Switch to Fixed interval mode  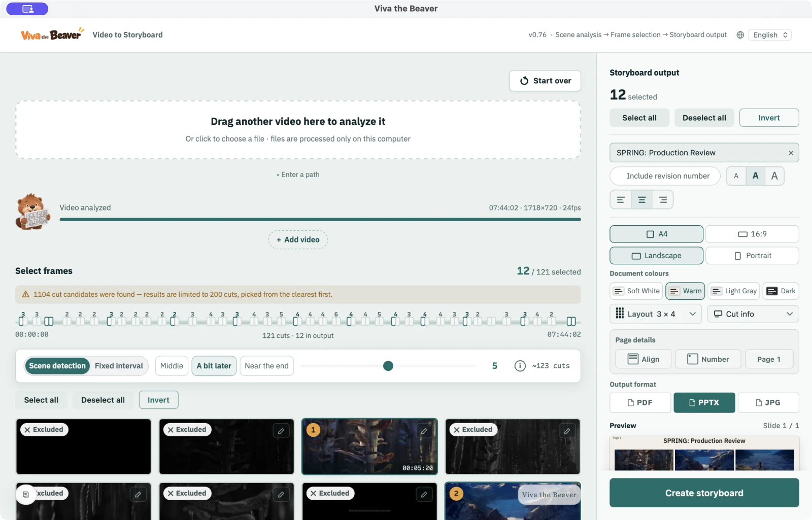(x=119, y=366)
